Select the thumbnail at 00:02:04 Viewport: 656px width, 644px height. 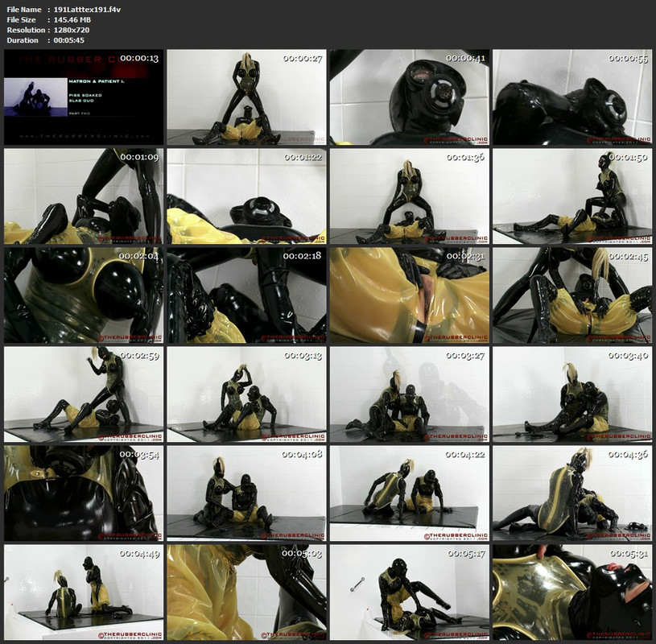(84, 295)
